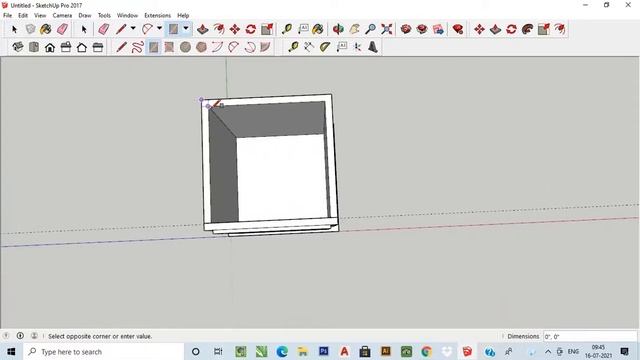640x360 pixels.
Task: Open the Extensions menu
Action: (x=158, y=15)
